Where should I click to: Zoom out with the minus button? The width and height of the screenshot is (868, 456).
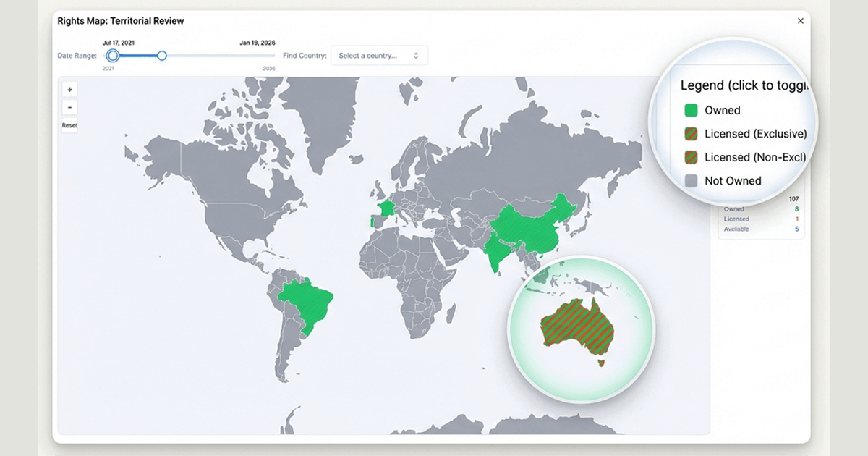69,107
